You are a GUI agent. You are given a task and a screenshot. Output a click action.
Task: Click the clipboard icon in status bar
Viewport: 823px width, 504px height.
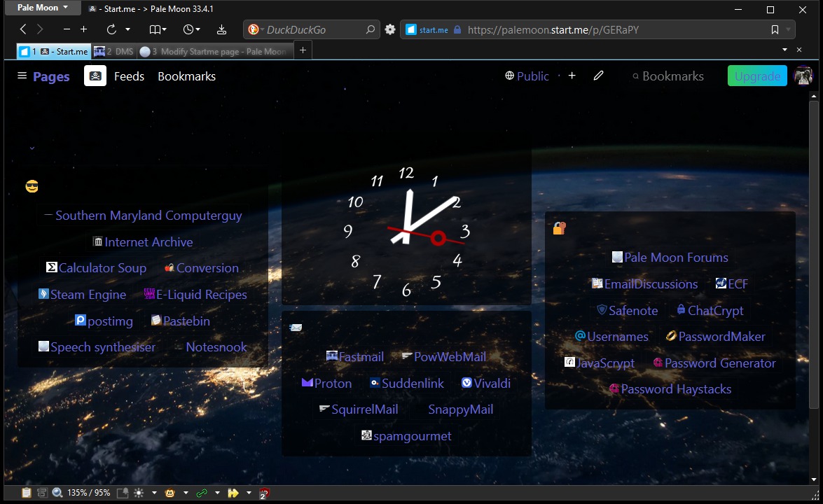[x=26, y=493]
